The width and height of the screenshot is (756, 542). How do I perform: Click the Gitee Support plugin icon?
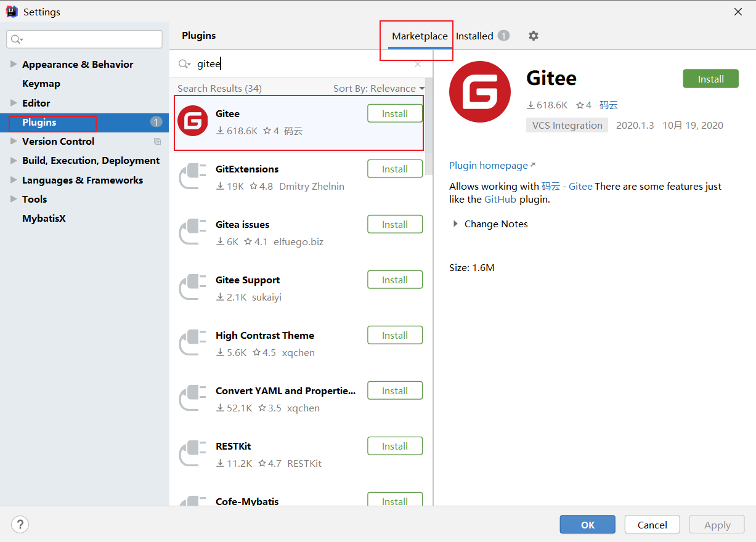tap(193, 288)
